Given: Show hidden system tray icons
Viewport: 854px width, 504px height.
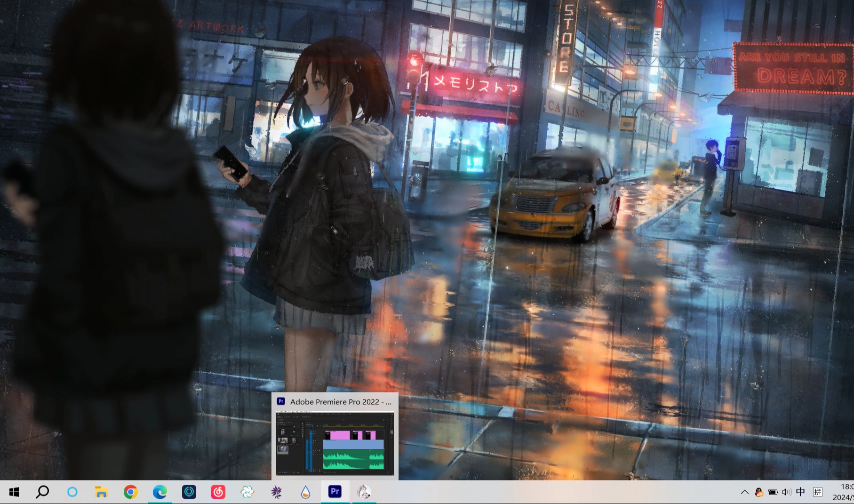Looking at the screenshot, I should (744, 492).
